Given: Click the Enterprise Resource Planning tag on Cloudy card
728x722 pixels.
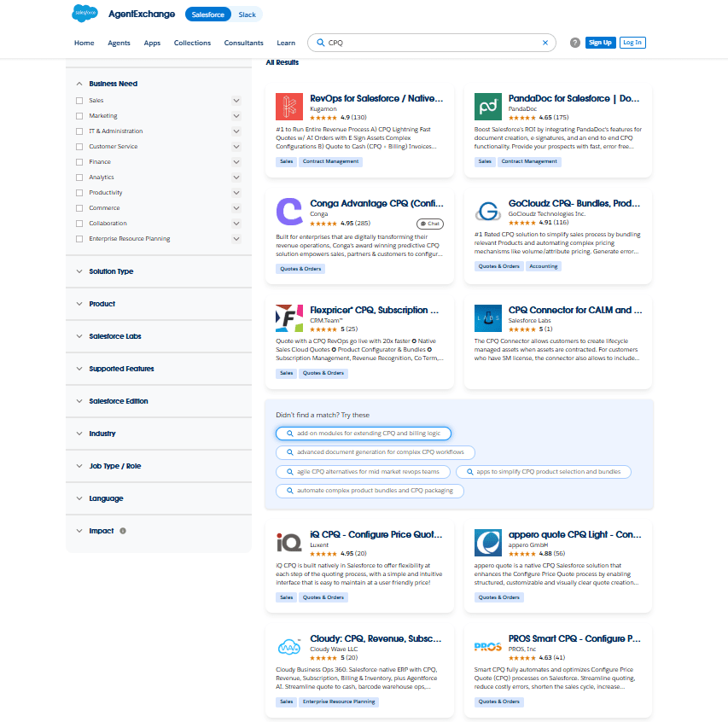Looking at the screenshot, I should point(339,702).
